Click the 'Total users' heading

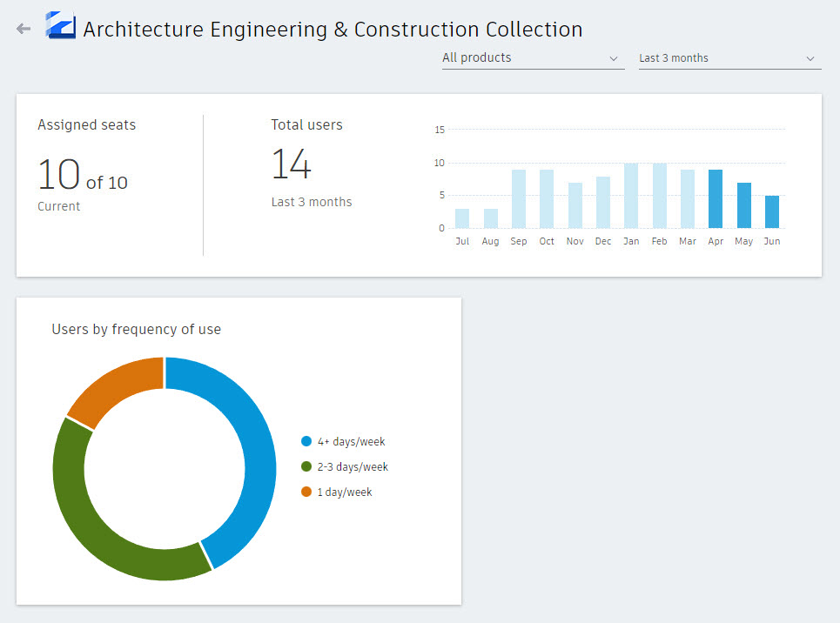306,124
